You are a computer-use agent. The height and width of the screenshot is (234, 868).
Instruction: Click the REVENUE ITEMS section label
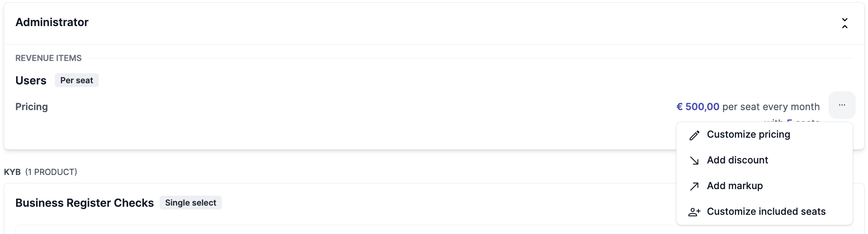coord(48,58)
